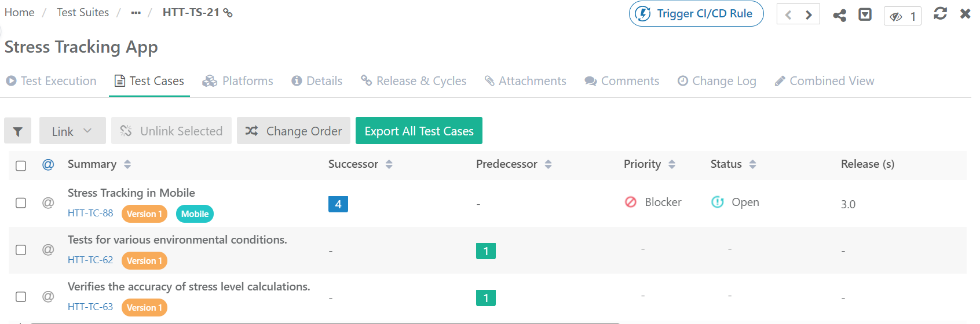Go to previous test suite arrow
This screenshot has height=324, width=980.
[x=788, y=15]
